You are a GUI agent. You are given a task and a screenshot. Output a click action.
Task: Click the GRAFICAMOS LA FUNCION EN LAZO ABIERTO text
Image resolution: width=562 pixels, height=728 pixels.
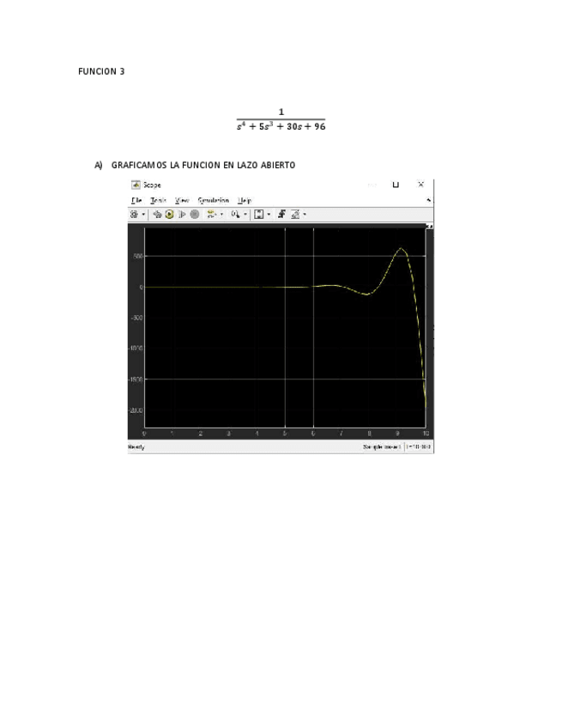click(x=203, y=166)
